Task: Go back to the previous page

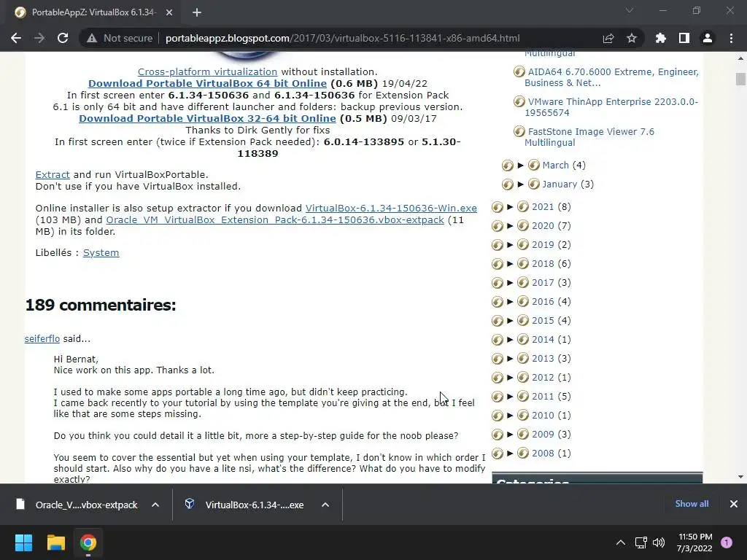Action: pos(16,38)
